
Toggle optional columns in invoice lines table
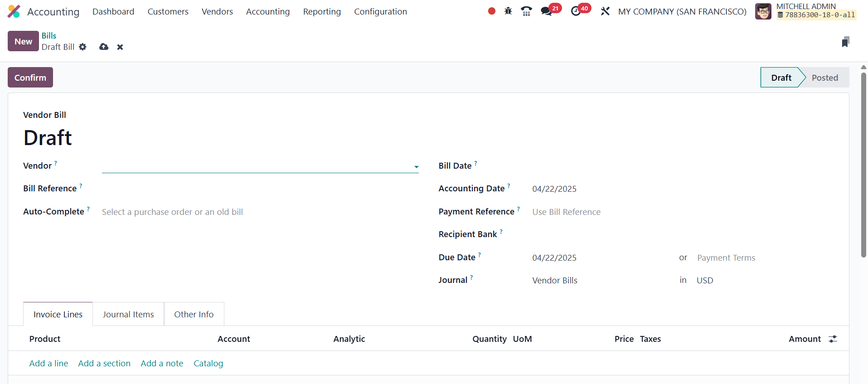(833, 339)
